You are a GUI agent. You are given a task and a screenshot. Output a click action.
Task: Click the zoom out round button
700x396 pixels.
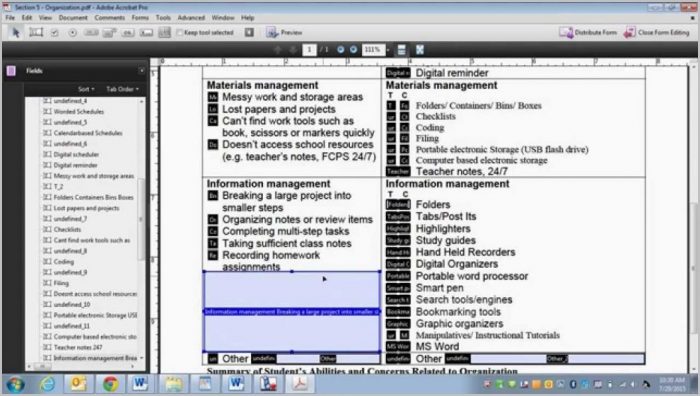point(341,50)
